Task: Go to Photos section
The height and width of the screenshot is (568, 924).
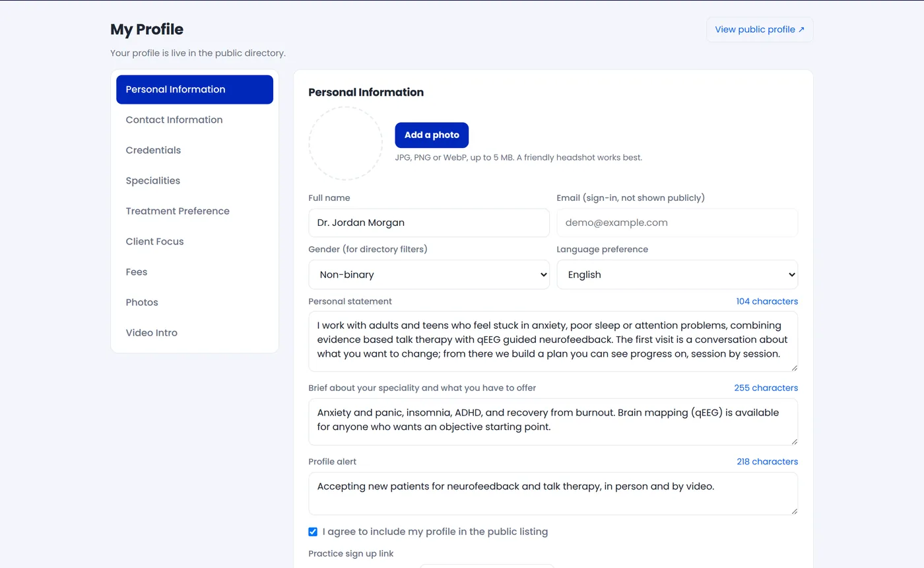Action: (x=195, y=302)
